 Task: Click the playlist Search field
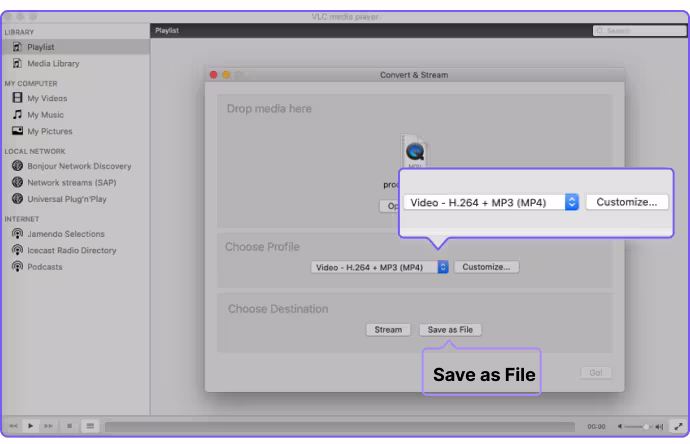pos(639,30)
